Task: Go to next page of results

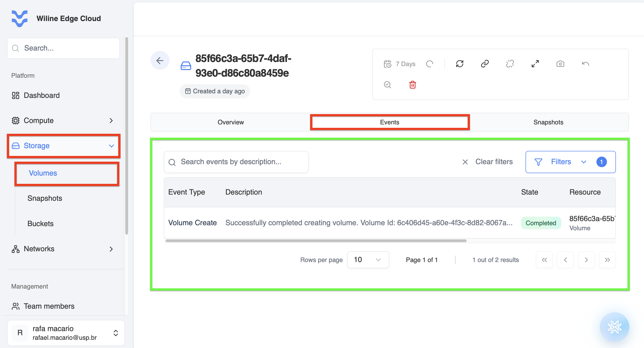Action: tap(586, 260)
